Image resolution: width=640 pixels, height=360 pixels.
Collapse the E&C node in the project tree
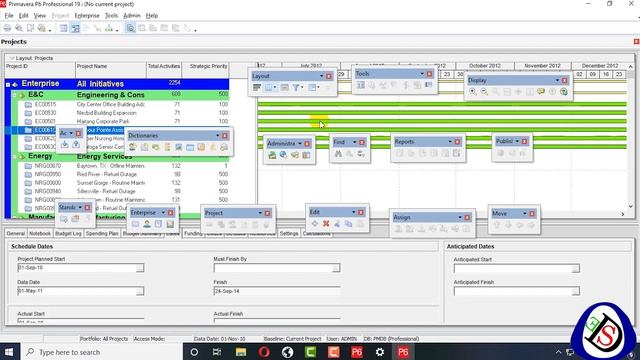coord(14,95)
